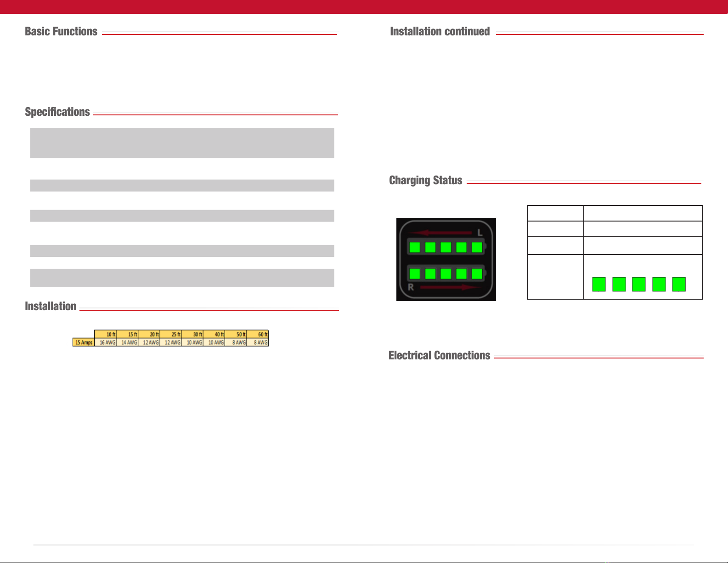Select the 14 AWG table cell
Screen dimensions: 728x563
coord(128,342)
